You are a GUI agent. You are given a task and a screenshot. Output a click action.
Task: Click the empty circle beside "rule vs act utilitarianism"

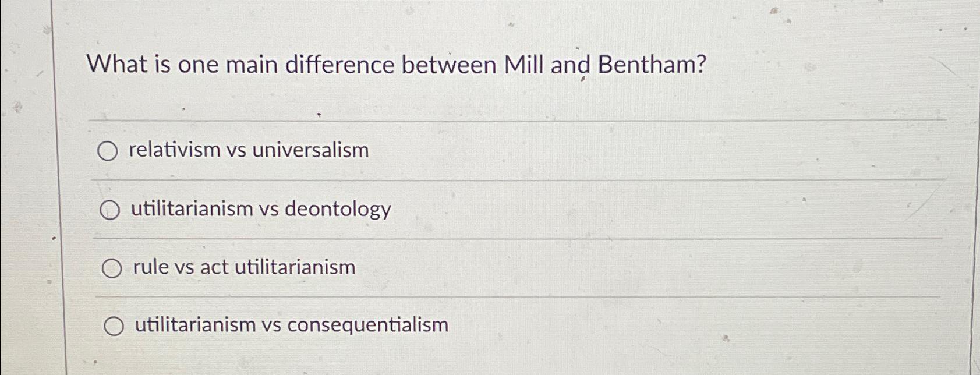pyautogui.click(x=112, y=267)
